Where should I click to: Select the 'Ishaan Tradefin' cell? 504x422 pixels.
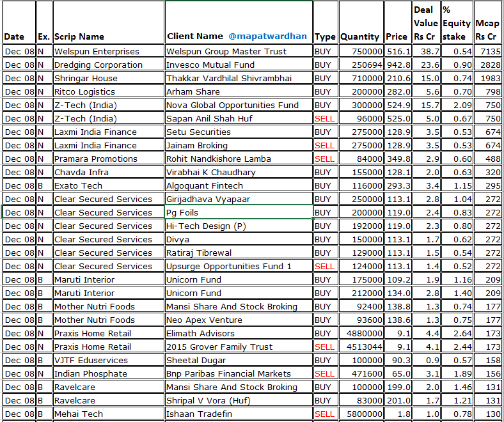[239, 414]
